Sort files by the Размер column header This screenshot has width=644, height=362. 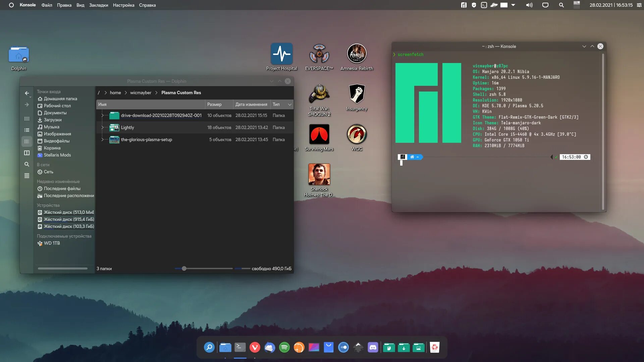coord(219,104)
